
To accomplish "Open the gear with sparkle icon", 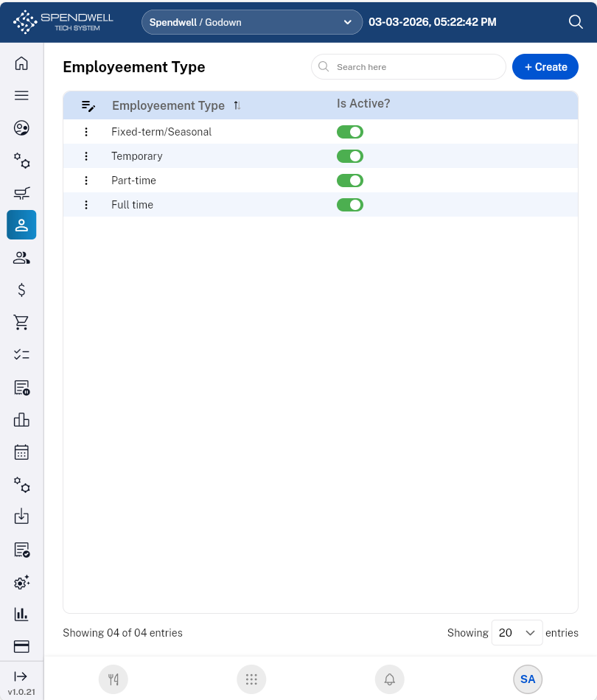I will pyautogui.click(x=21, y=582).
